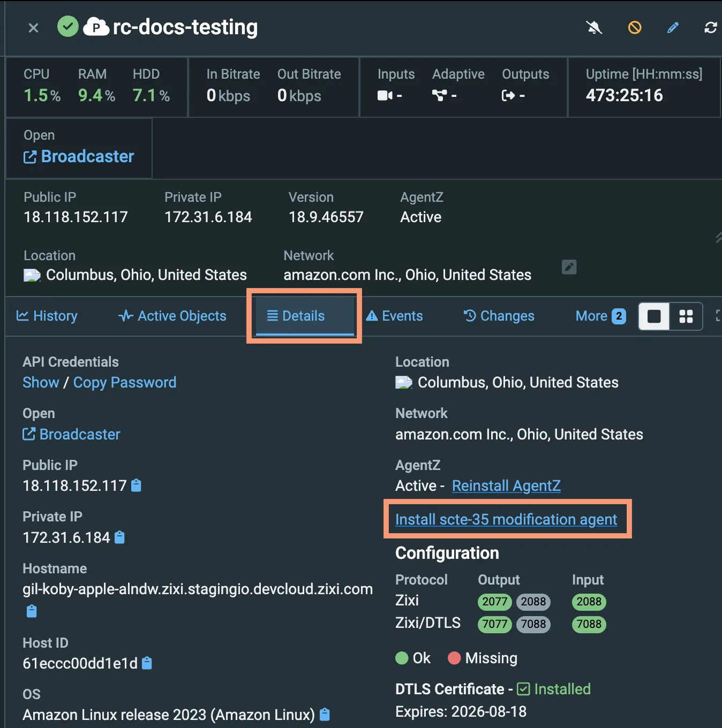Copy the Host ID 61eccc00dd1e1d
The image size is (722, 728).
(147, 663)
